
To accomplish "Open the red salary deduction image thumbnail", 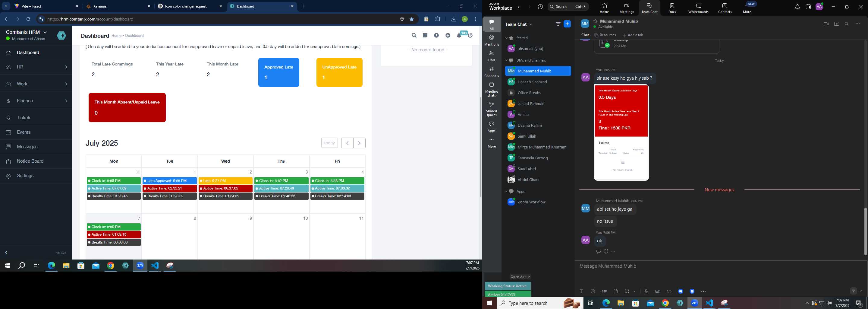I will pyautogui.click(x=621, y=132).
